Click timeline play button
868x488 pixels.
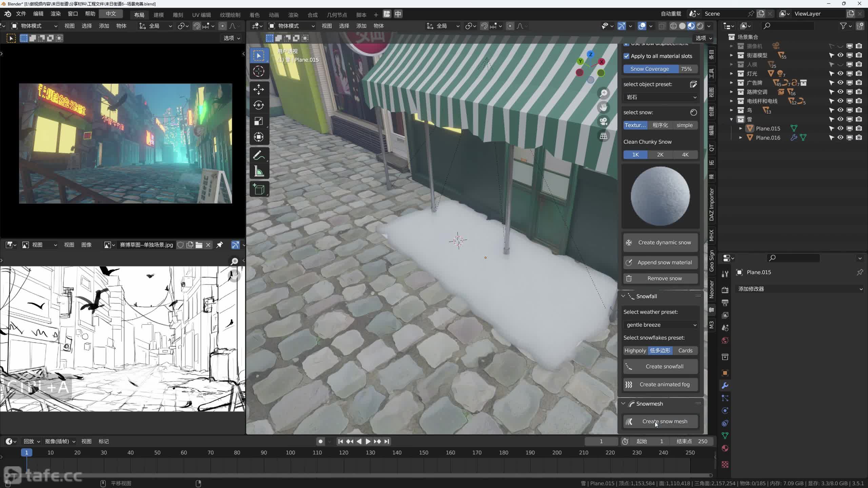(368, 442)
